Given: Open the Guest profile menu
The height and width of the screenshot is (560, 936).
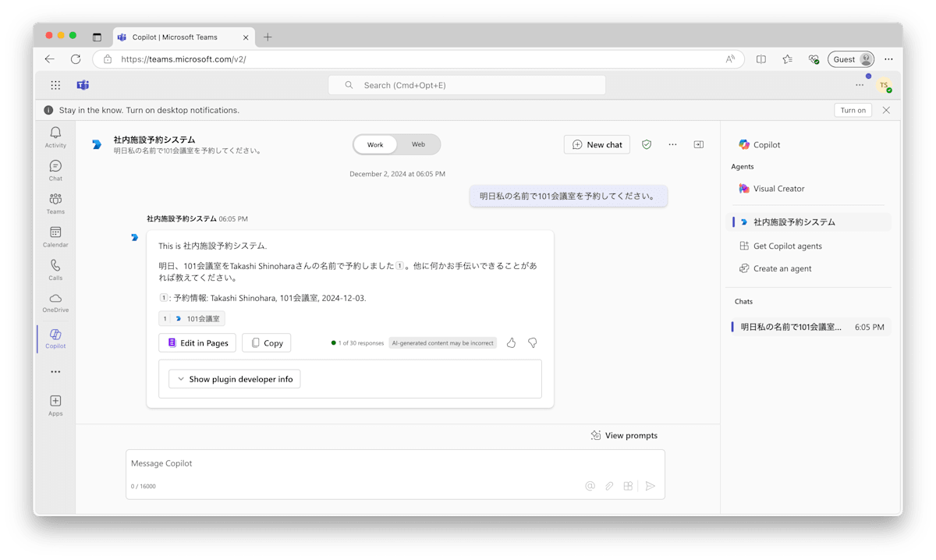Looking at the screenshot, I should coord(851,59).
